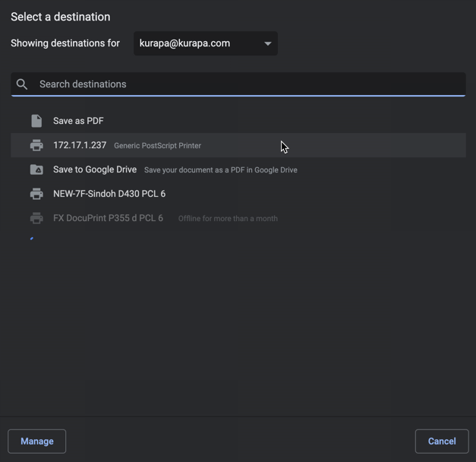
Task: Focus the Search destinations field
Action: coord(243,84)
